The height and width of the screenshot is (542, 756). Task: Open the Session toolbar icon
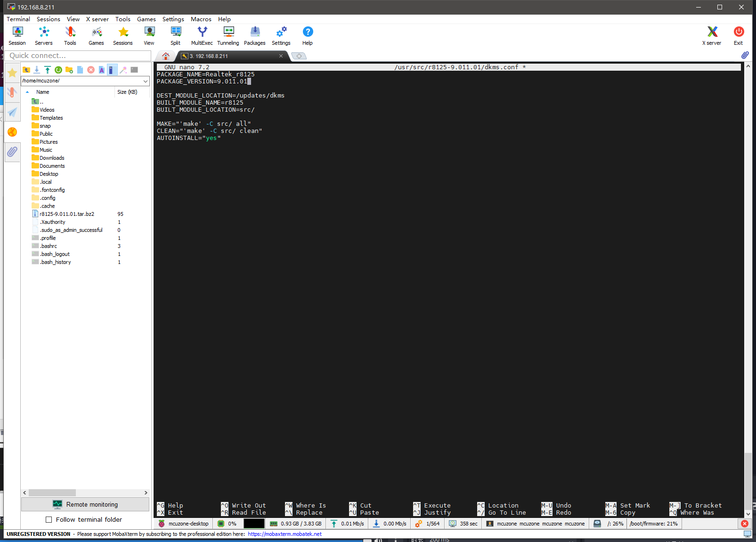tap(17, 36)
